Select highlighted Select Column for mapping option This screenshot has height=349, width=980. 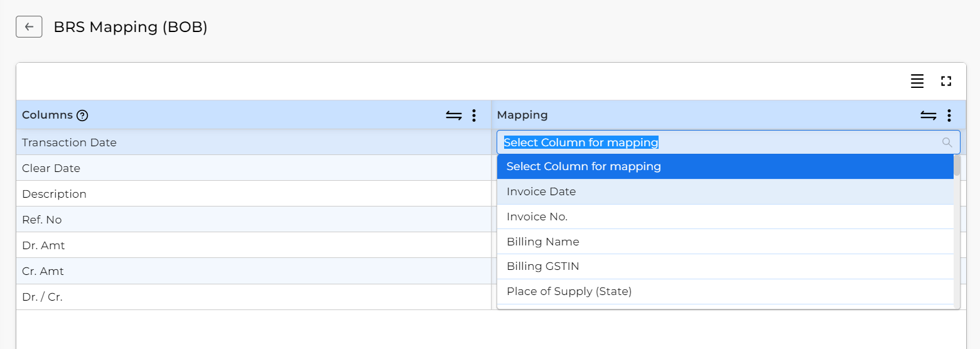click(x=725, y=166)
